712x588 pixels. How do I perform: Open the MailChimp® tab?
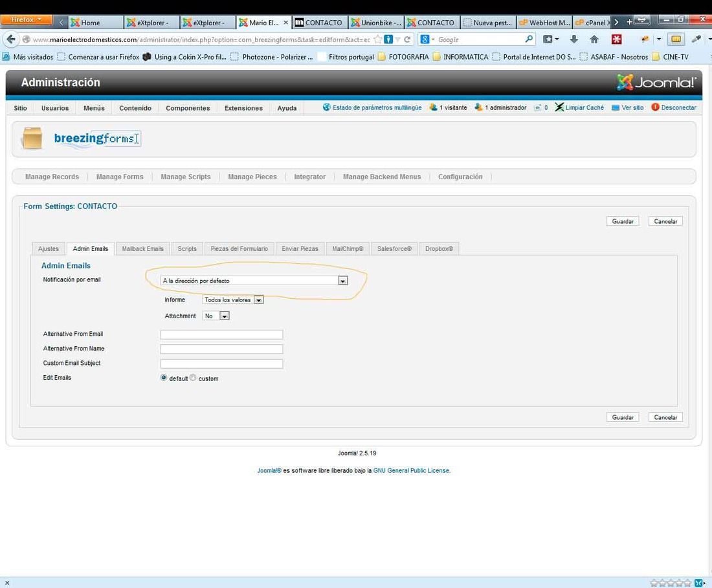coord(348,248)
